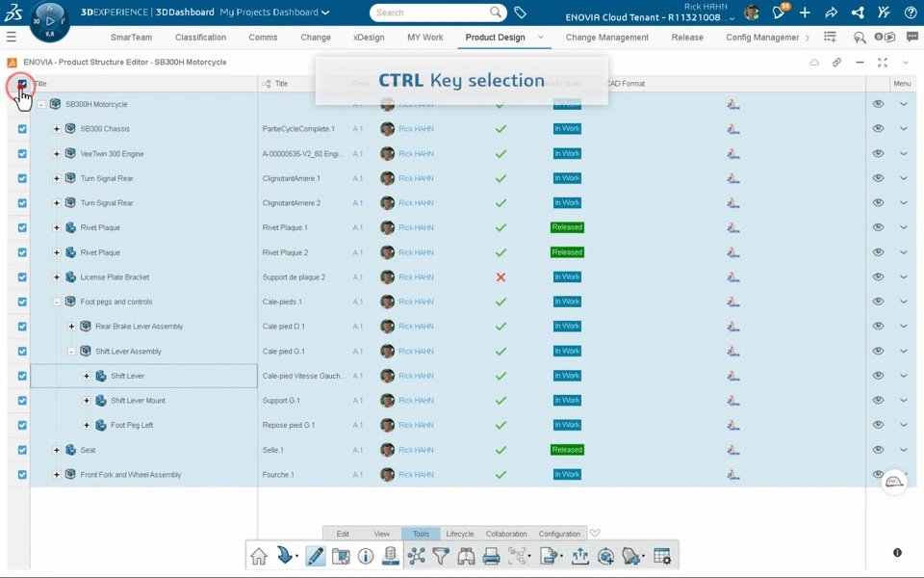Viewport: 924px width, 578px height.
Task: Open the chat bubble icon
Action: tap(912, 38)
